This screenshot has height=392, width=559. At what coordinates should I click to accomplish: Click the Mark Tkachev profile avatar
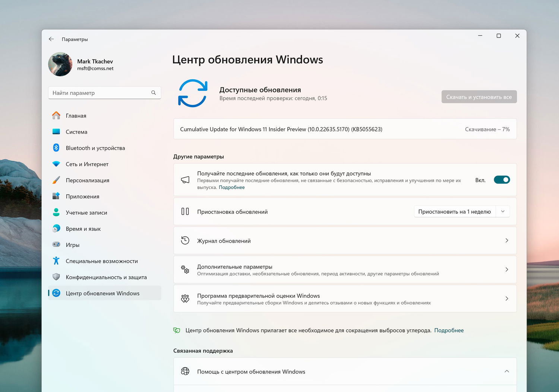pyautogui.click(x=60, y=64)
